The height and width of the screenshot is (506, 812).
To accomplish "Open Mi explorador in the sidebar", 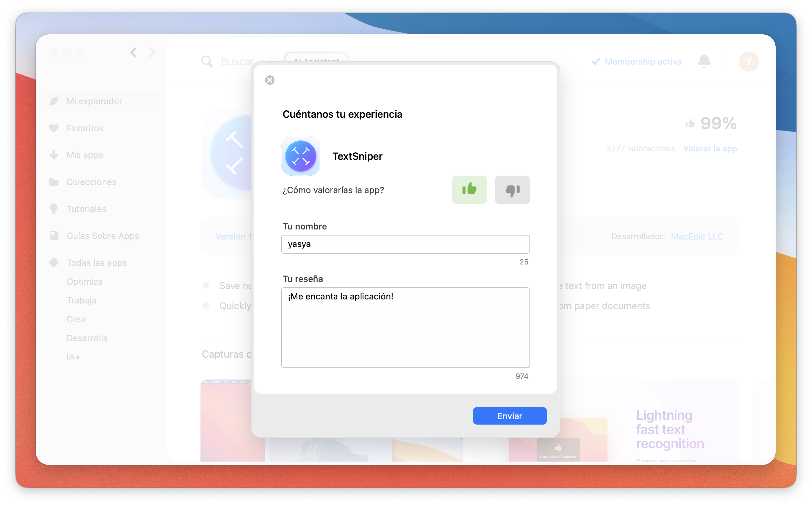I will (102, 101).
